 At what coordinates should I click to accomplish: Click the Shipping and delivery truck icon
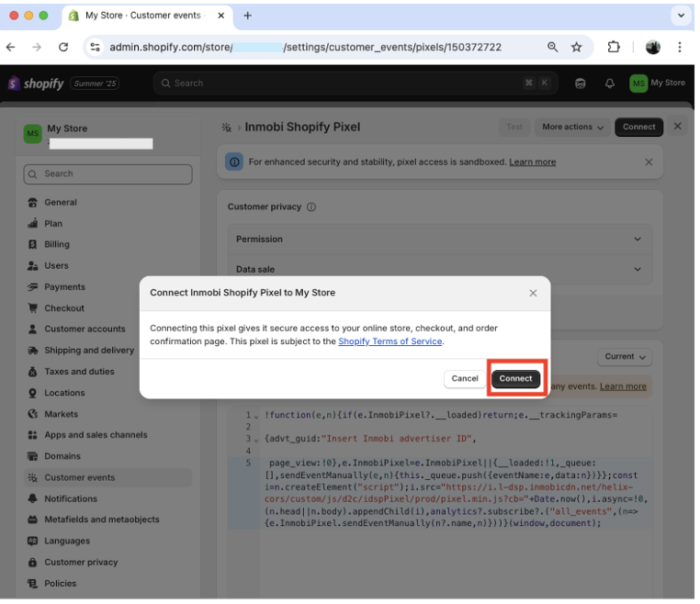click(32, 351)
